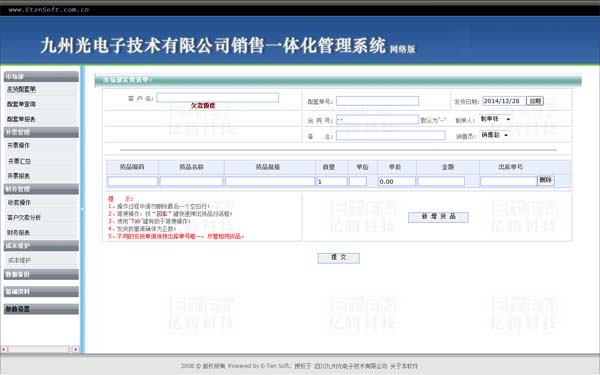Viewport: 600px width, 375px height.
Task: Open the 配套单报表 sidebar item
Action: [21, 119]
